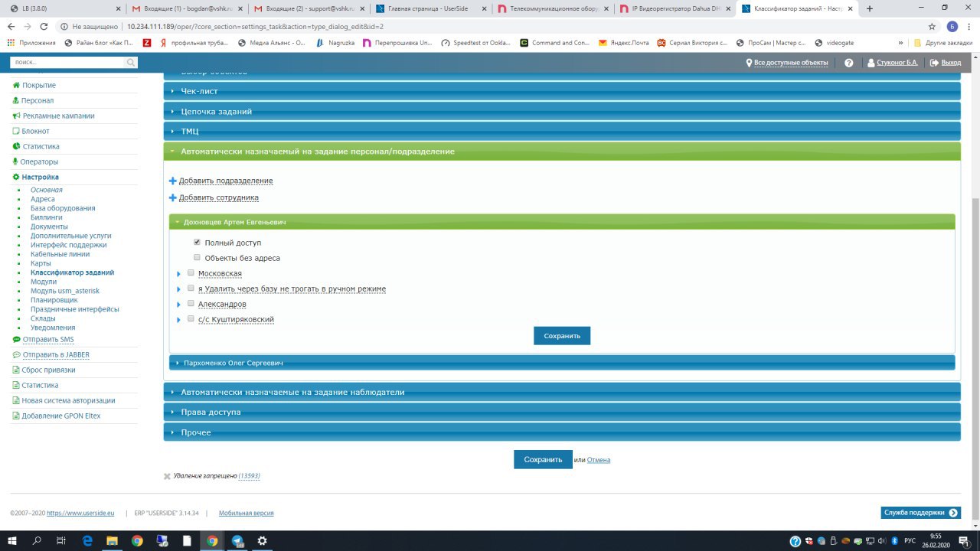Open the help question mark icon
Image resolution: width=980 pixels, height=551 pixels.
(x=849, y=63)
